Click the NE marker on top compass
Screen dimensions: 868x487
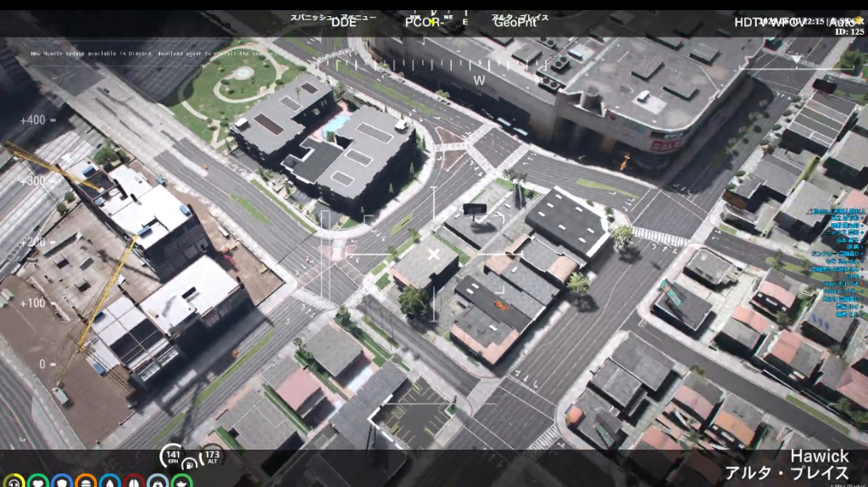pyautogui.click(x=448, y=17)
